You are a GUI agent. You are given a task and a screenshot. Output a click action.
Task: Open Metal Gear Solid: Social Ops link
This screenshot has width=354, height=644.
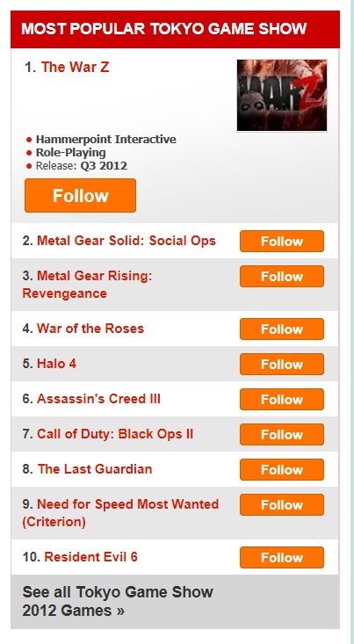point(126,241)
